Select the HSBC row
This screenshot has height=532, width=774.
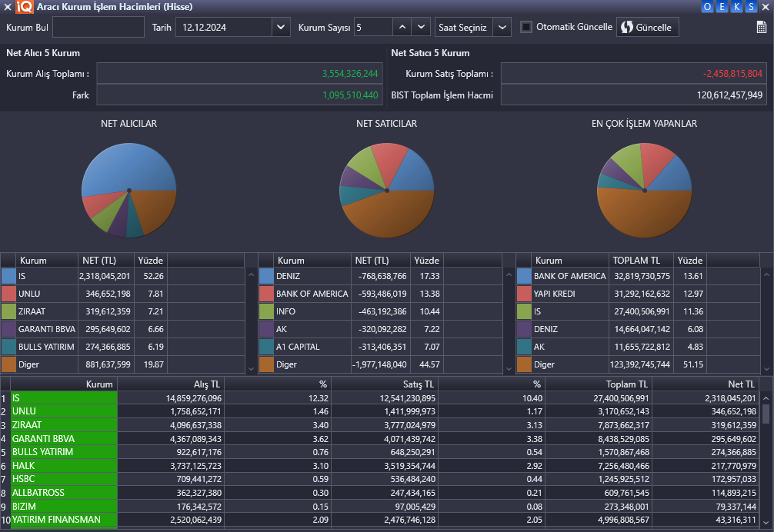pyautogui.click(x=379, y=479)
